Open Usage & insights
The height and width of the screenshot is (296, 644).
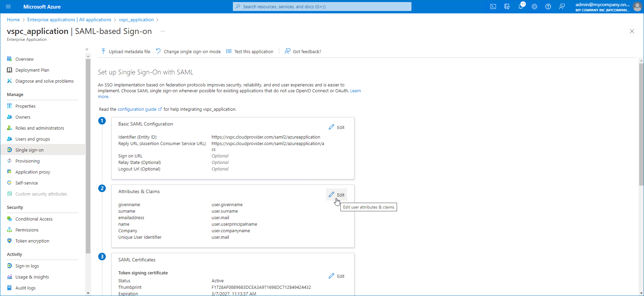coord(43,277)
